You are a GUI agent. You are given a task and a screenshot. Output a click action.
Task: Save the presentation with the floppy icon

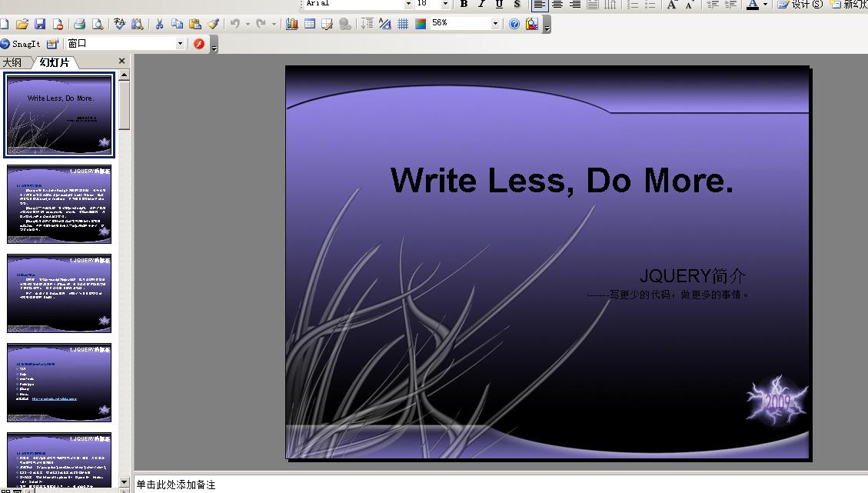click(40, 24)
